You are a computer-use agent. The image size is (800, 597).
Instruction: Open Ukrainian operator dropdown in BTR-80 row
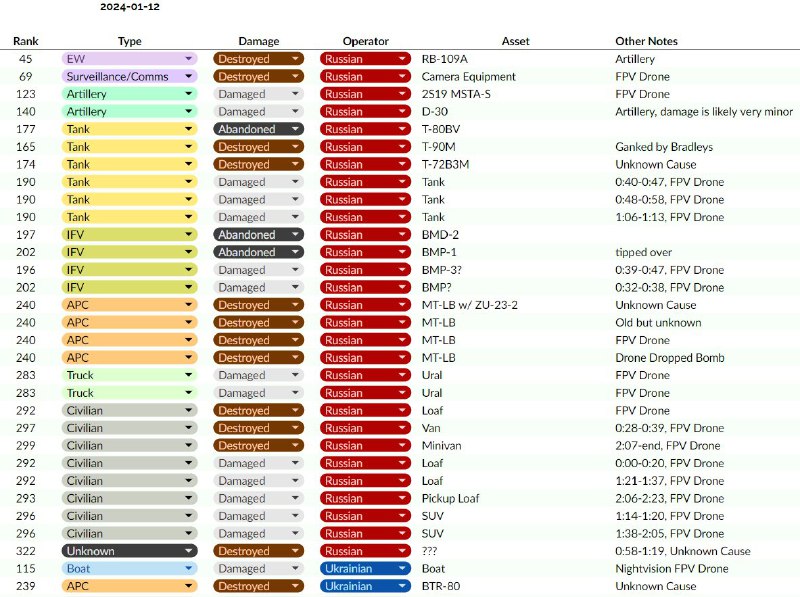[x=365, y=586]
